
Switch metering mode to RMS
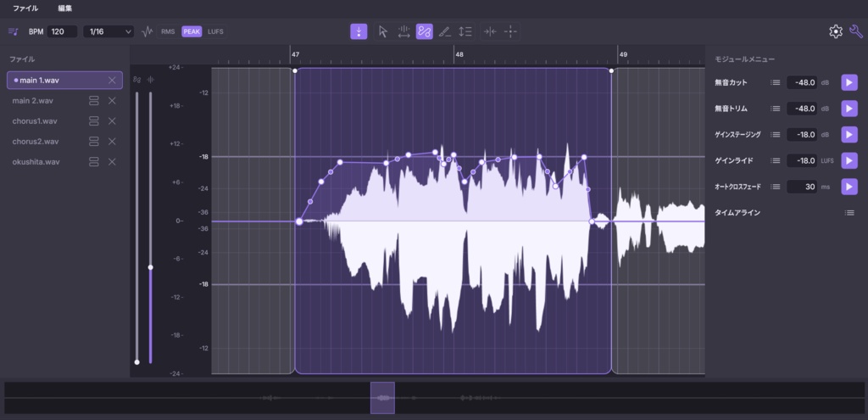tap(168, 31)
